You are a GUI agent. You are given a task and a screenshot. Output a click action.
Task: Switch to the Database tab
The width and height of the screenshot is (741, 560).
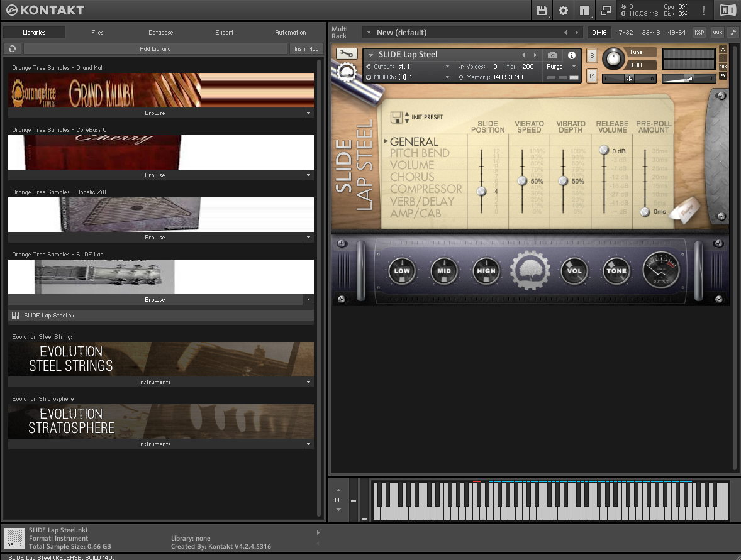[x=160, y=33]
